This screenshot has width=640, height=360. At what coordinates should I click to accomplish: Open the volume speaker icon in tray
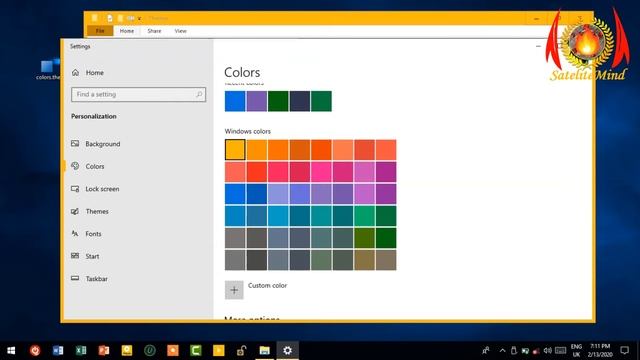click(x=548, y=350)
